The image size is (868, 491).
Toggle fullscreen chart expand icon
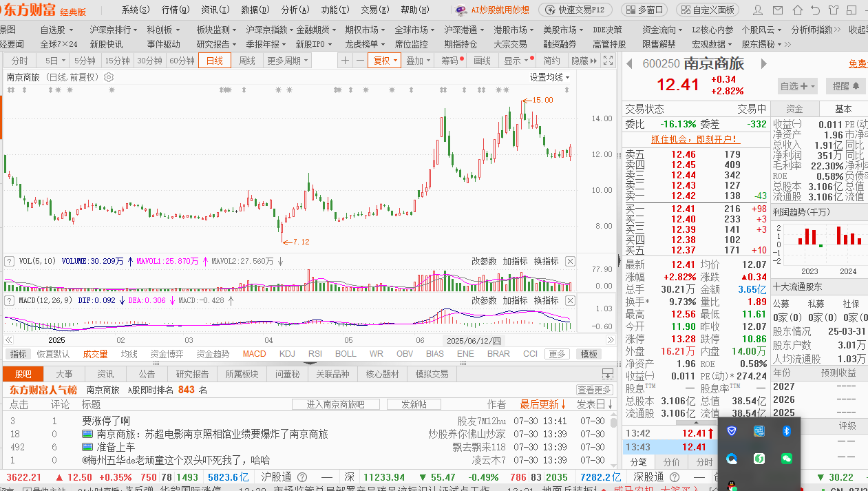coord(607,60)
